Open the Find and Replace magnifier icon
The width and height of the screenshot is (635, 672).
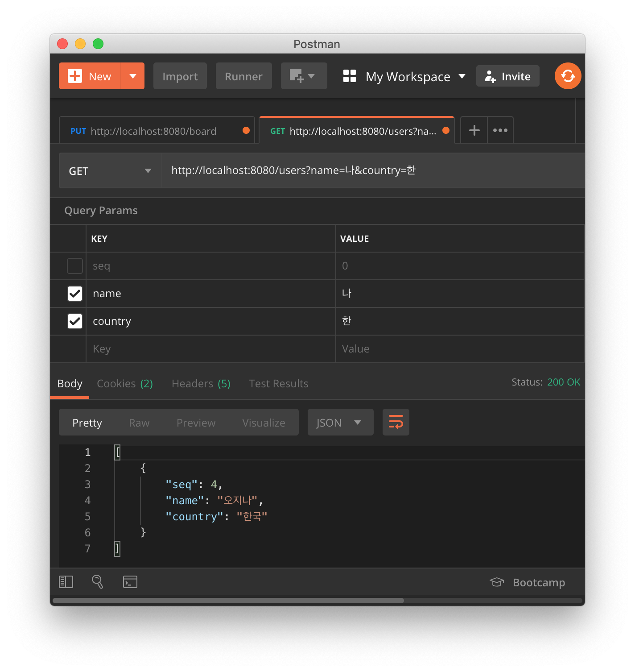click(98, 582)
